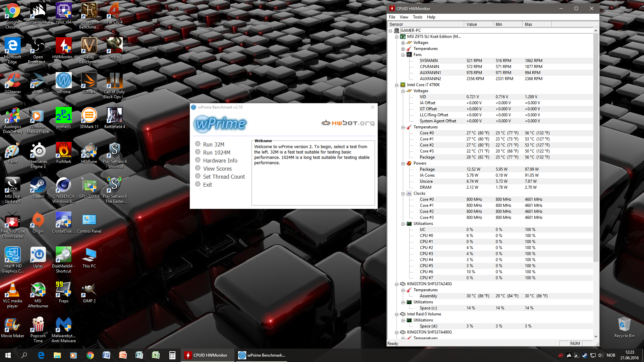Image resolution: width=644 pixels, height=362 pixels.
Task: Click the Min column header
Action: [x=508, y=24]
